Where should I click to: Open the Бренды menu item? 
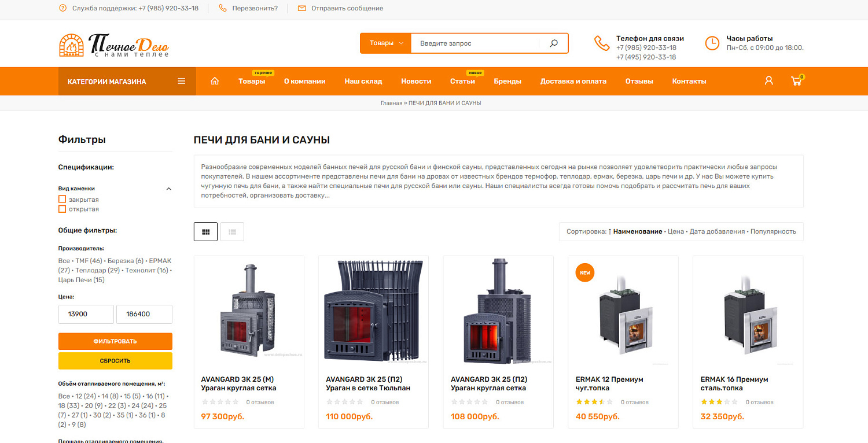(x=507, y=82)
